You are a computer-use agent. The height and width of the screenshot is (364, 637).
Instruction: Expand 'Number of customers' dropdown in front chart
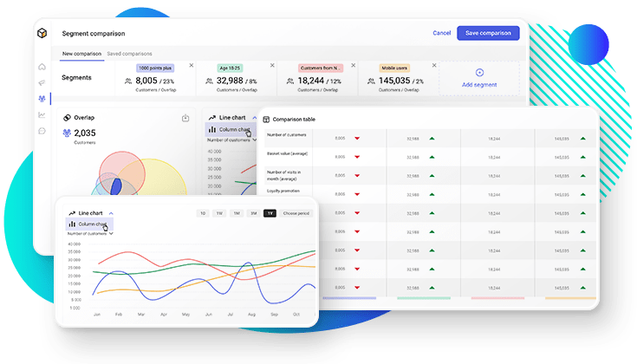[x=90, y=233]
